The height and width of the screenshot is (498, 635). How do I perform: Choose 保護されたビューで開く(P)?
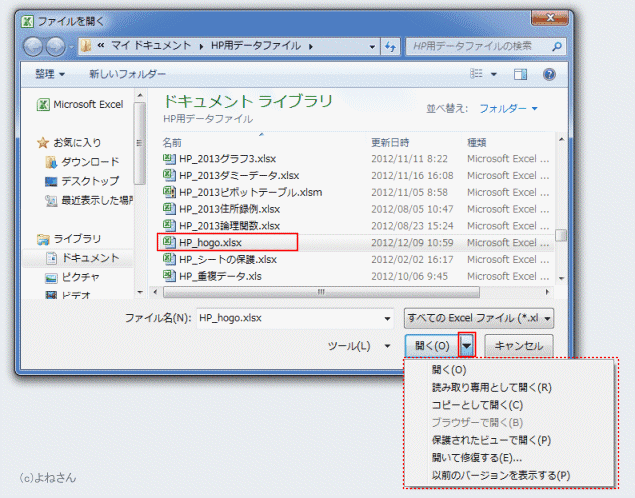pyautogui.click(x=491, y=440)
